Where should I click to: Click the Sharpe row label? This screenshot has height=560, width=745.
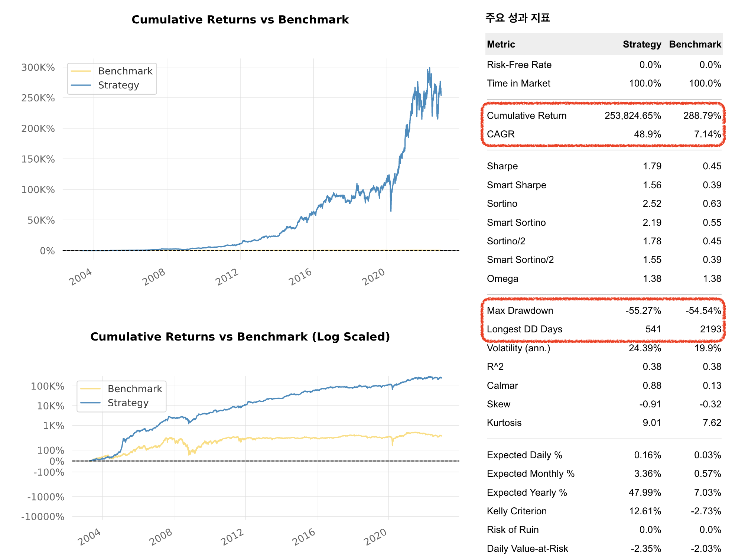click(x=502, y=166)
